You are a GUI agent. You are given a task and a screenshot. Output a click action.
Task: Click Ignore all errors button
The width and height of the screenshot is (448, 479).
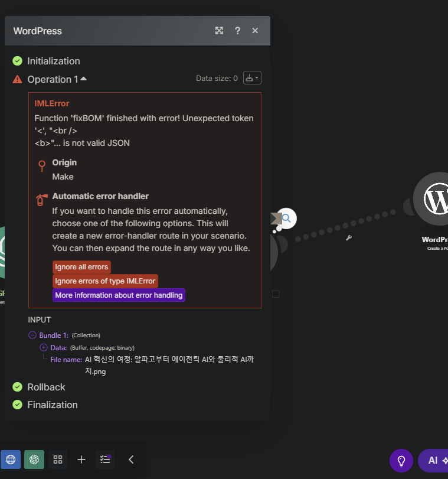(81, 267)
